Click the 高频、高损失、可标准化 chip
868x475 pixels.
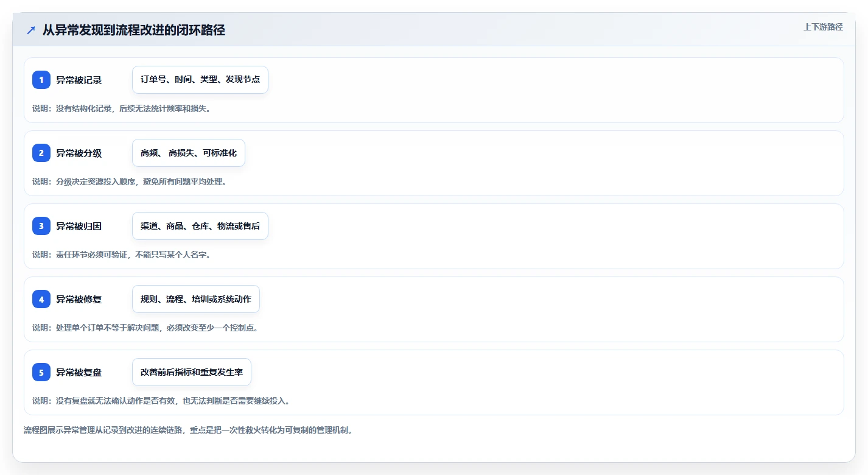189,153
